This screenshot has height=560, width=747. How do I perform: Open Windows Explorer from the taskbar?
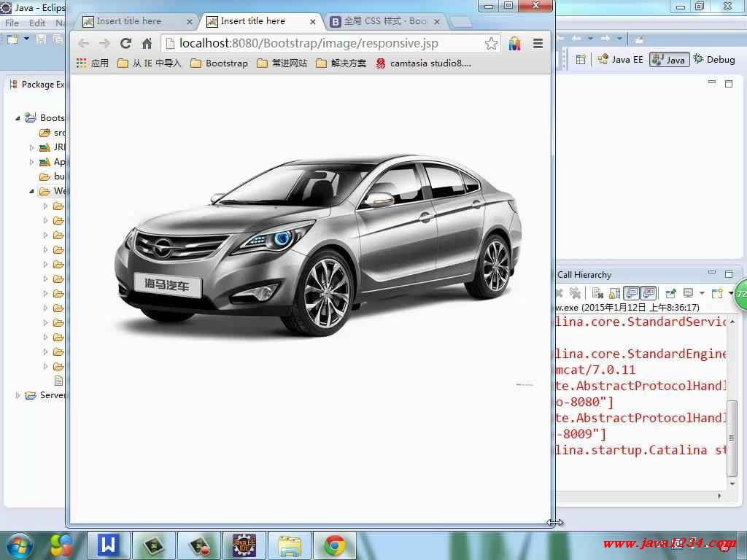[290, 545]
